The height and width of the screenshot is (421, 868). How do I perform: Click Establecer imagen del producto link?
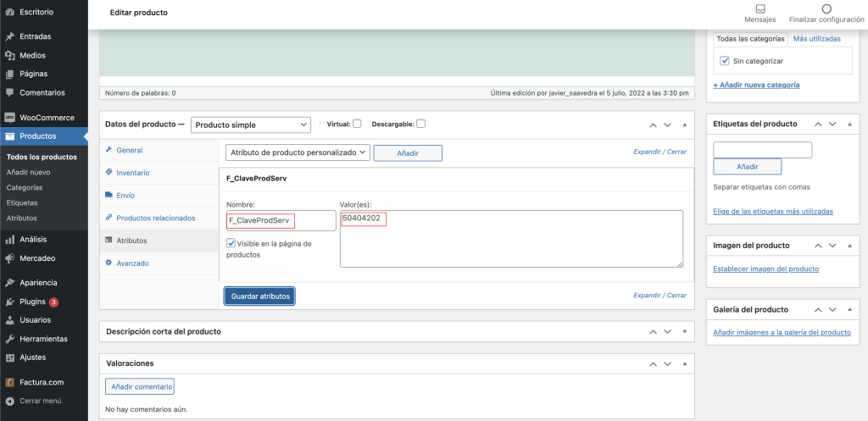(766, 269)
